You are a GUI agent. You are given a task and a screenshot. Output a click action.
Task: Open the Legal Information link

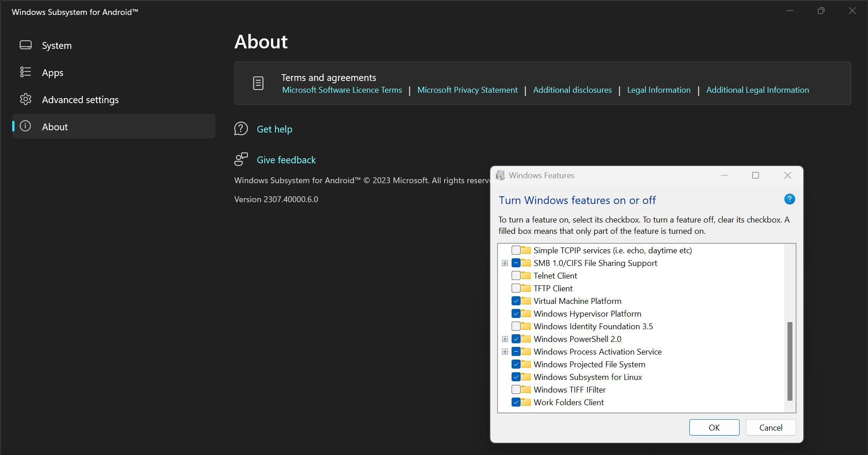(659, 90)
